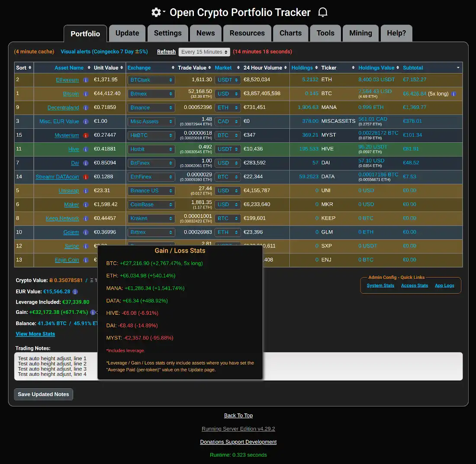Open the Kraken exchange dropdown

point(151,219)
